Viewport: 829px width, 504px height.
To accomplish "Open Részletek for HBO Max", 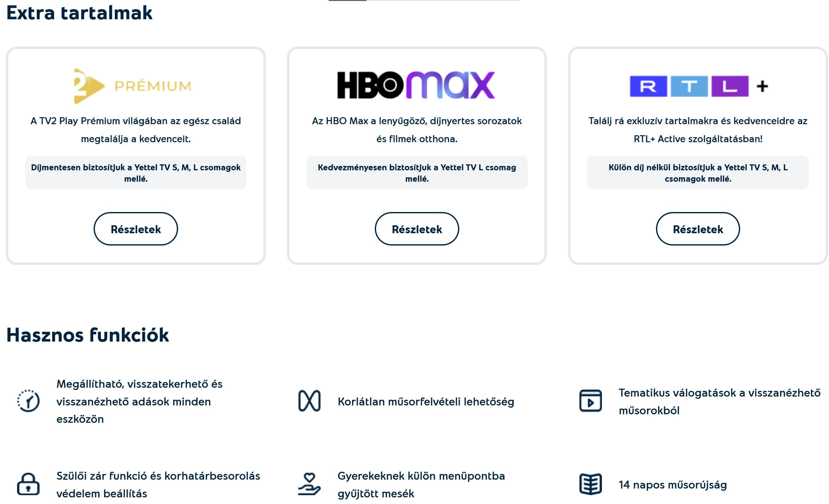I will click(x=417, y=229).
